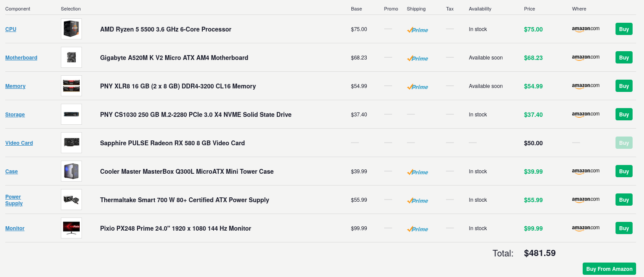The image size is (644, 277).
Task: Click the Pixio PX248 monitor thumbnail
Action: coord(71,228)
